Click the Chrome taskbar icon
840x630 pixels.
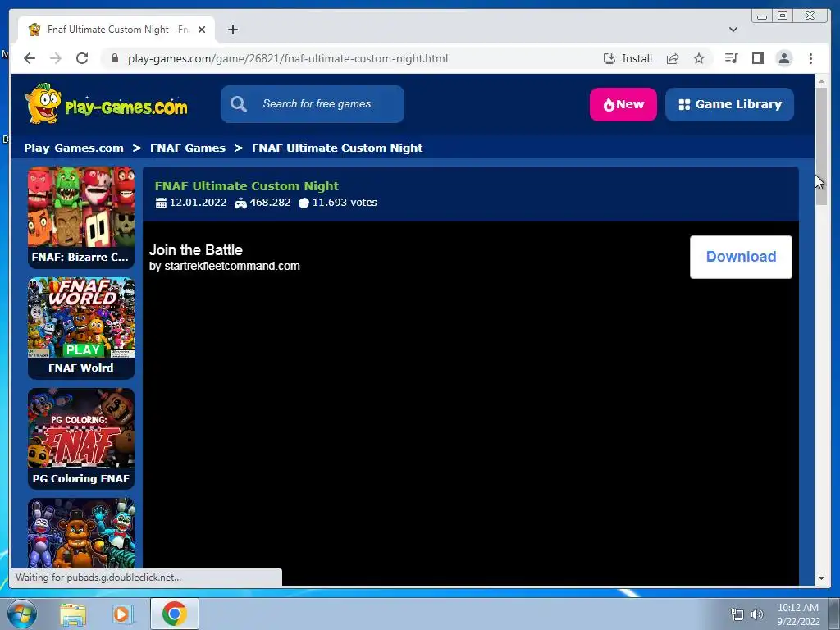coord(174,614)
